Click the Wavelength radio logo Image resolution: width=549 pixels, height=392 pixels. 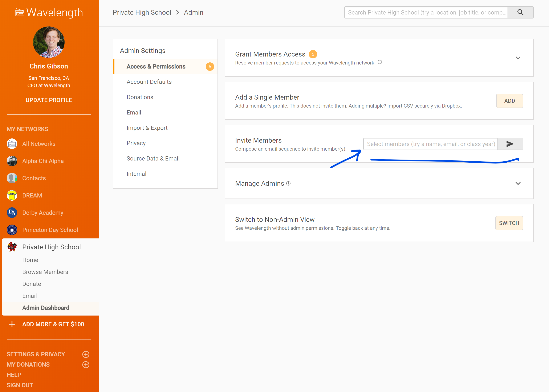click(x=20, y=13)
